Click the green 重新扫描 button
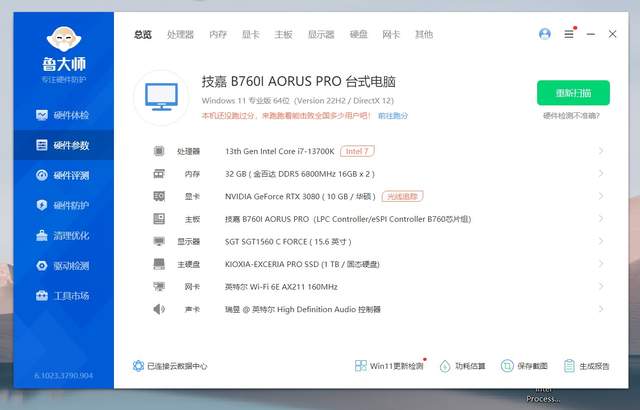640x410 pixels. pyautogui.click(x=573, y=93)
